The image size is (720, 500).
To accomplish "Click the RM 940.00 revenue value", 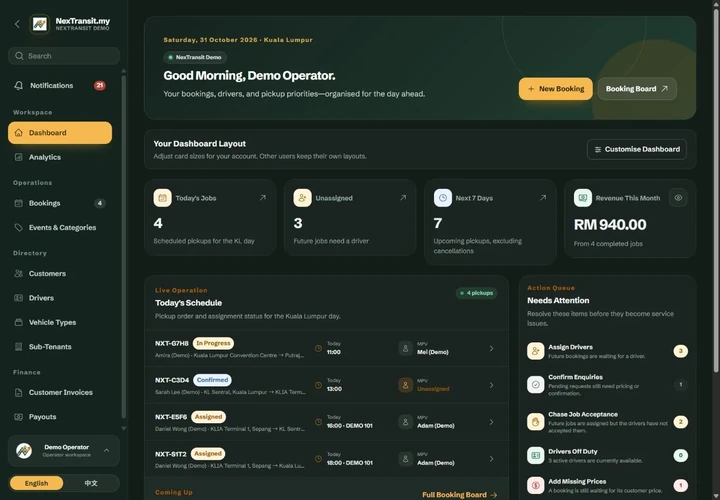I will 610,225.
